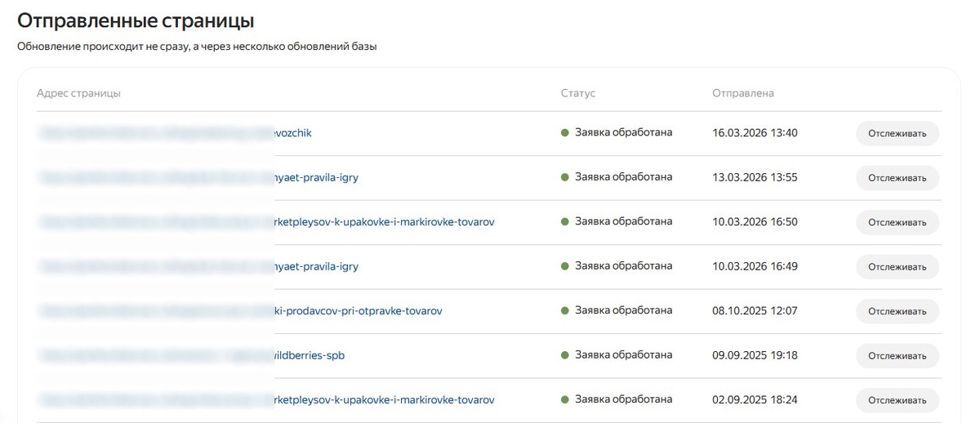This screenshot has height=423, width=980.
Task: Click the Отправлена column header
Action: coord(743,93)
